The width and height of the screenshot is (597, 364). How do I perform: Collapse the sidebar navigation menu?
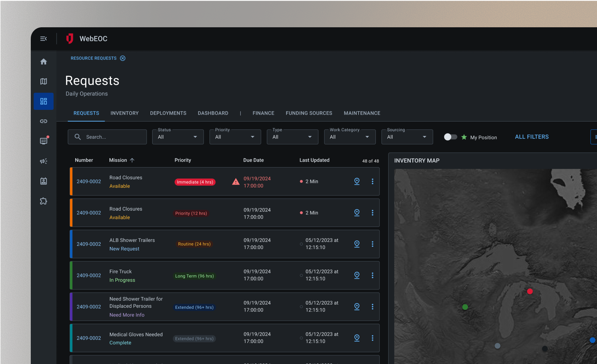(x=43, y=39)
